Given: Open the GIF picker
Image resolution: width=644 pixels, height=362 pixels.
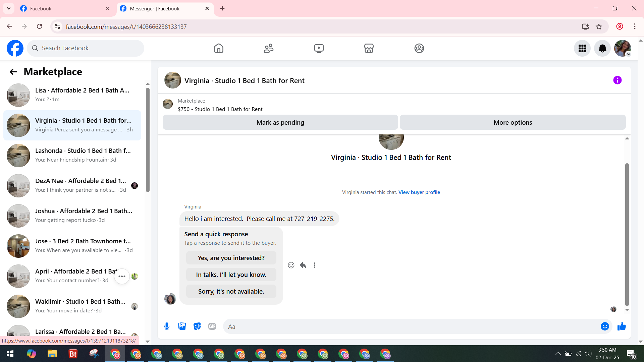Looking at the screenshot, I should 212,326.
